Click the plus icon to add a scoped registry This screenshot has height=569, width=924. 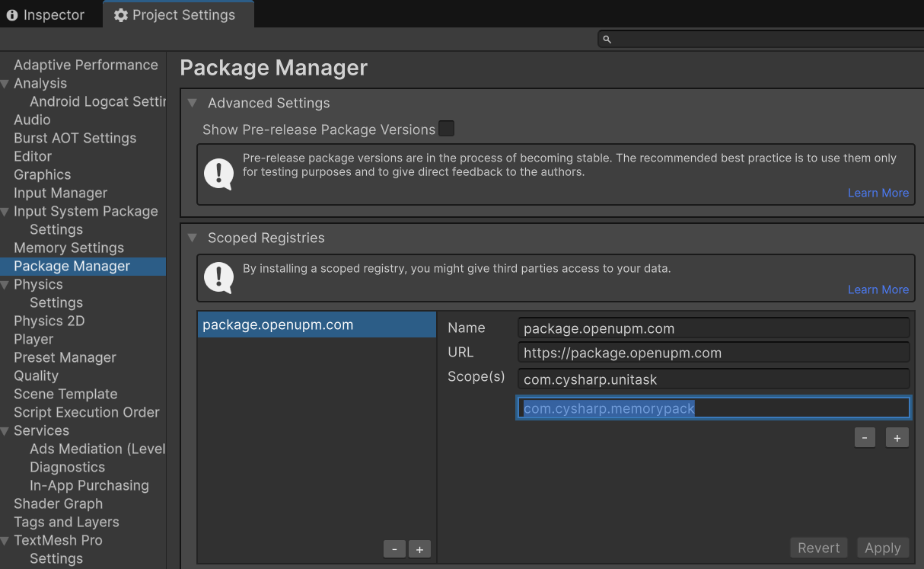pos(419,548)
